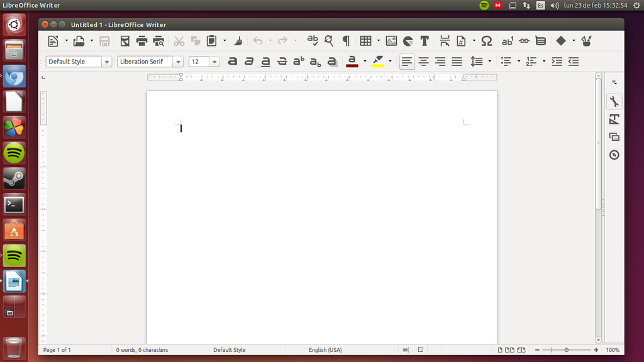Toggle formatting marks with pilcrow icon
Viewport: 644px width, 362px height.
point(345,41)
